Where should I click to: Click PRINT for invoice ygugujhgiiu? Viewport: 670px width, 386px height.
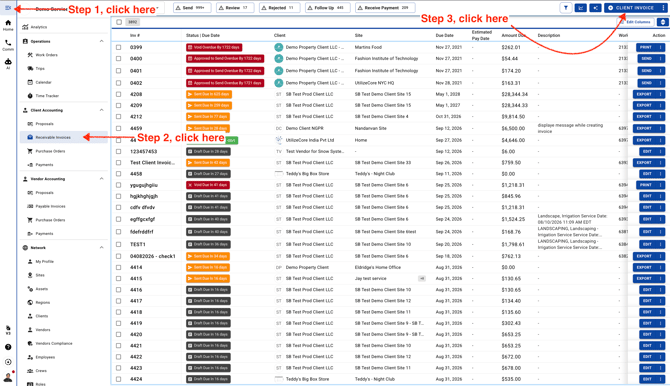point(646,185)
